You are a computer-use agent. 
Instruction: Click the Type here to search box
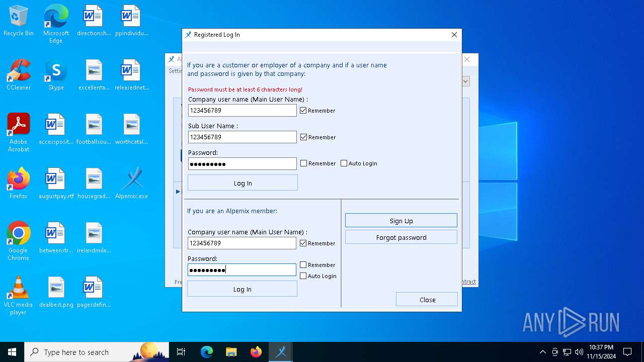(97, 352)
